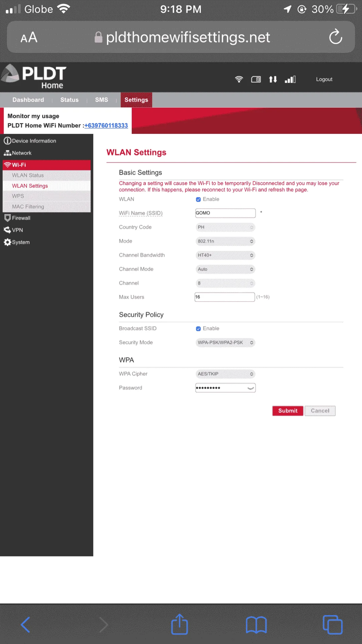The width and height of the screenshot is (362, 644).
Task: Select the Settings tab
Action: (x=136, y=100)
